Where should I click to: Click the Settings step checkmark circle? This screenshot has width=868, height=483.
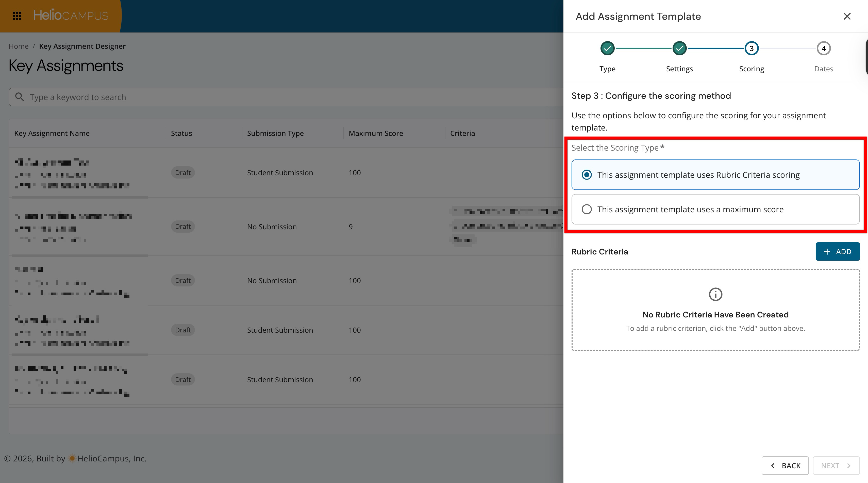click(679, 49)
